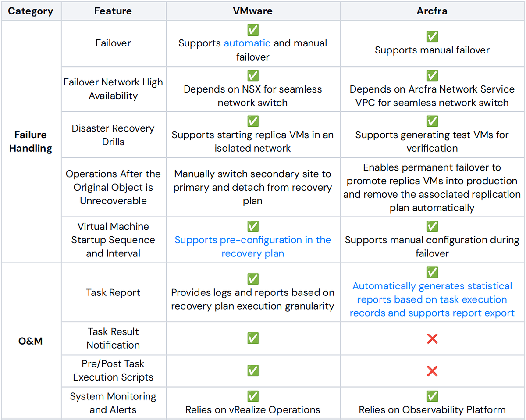The image size is (526, 420).
Task: Click Arcfra checkmark for Failover Network High Availability
Action: 432,75
